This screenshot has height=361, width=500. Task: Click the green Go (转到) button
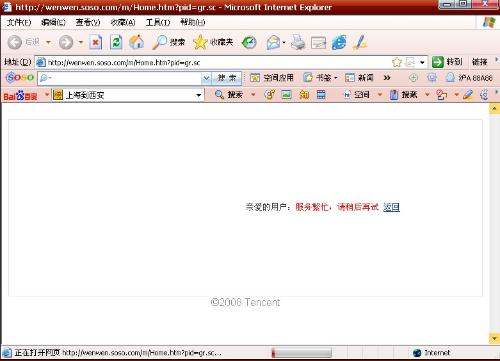tap(447, 62)
